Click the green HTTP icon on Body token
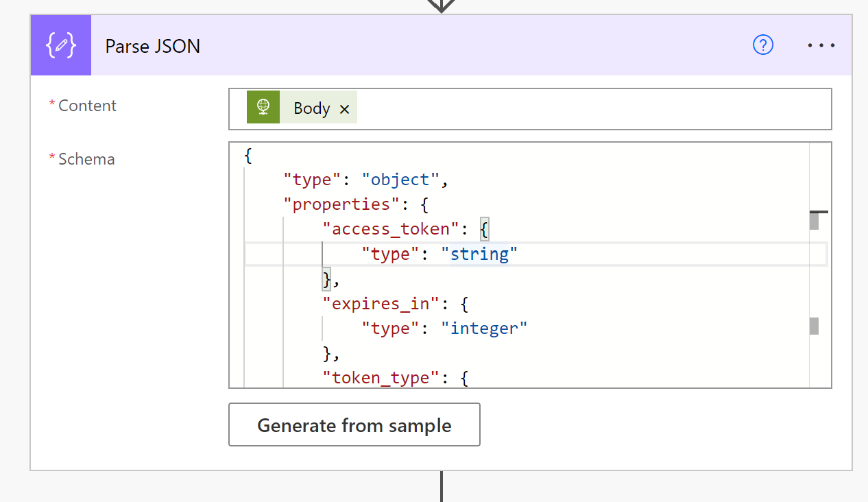This screenshot has width=868, height=502. (263, 108)
